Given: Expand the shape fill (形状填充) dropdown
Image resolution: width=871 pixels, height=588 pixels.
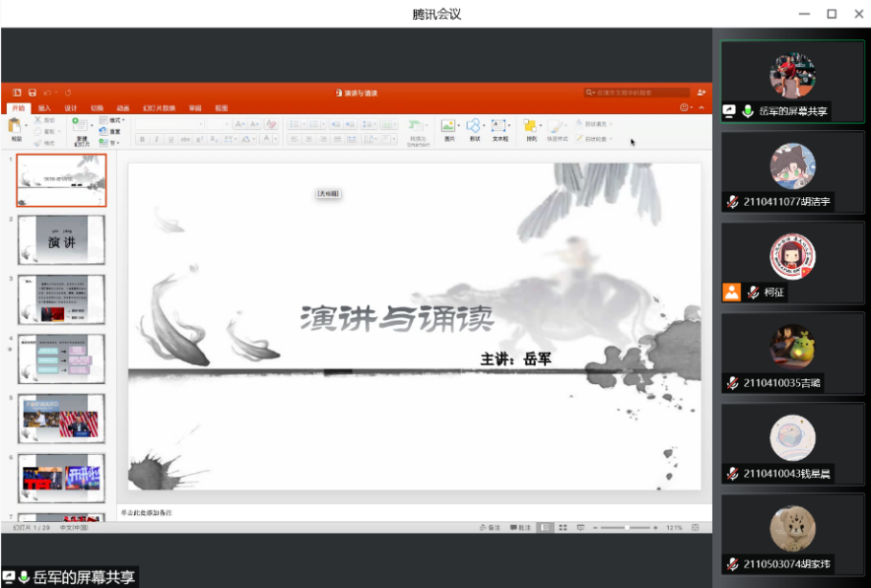Looking at the screenshot, I should 593,124.
